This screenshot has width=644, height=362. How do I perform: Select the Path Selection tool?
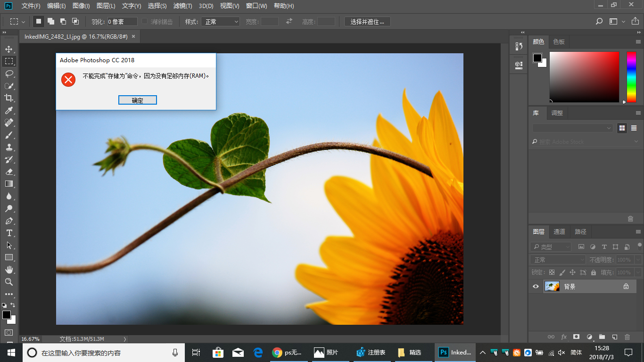click(x=8, y=245)
